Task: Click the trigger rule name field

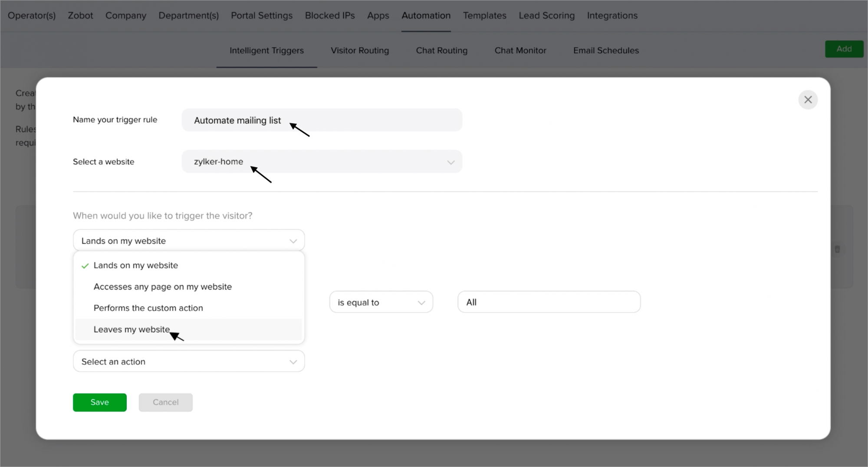Action: pos(322,120)
